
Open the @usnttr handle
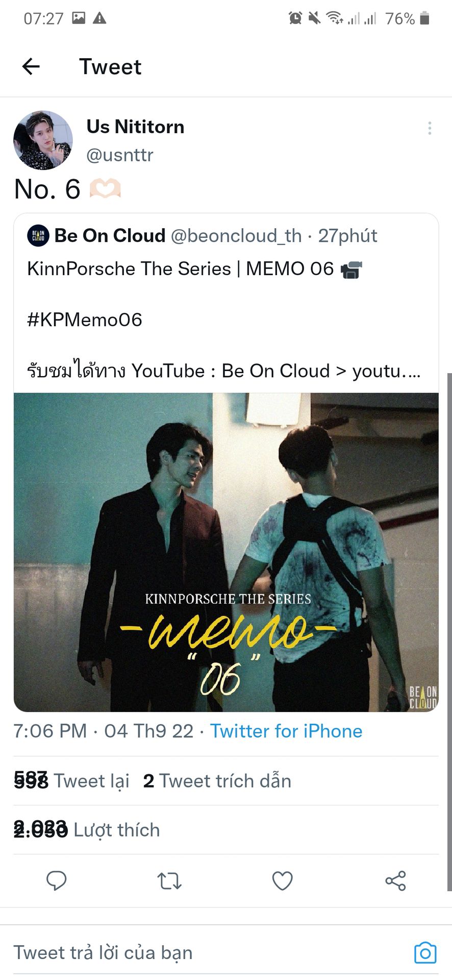(120, 155)
